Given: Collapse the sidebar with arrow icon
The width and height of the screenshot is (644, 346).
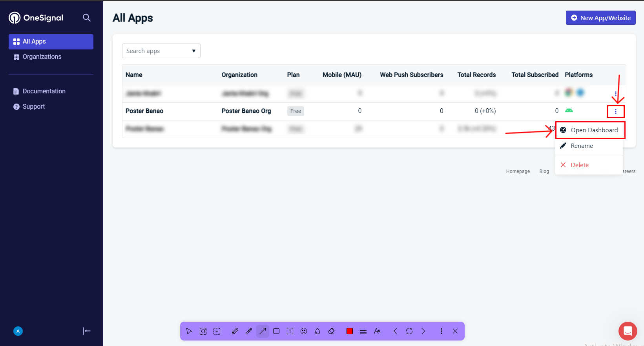Looking at the screenshot, I should click(x=87, y=331).
